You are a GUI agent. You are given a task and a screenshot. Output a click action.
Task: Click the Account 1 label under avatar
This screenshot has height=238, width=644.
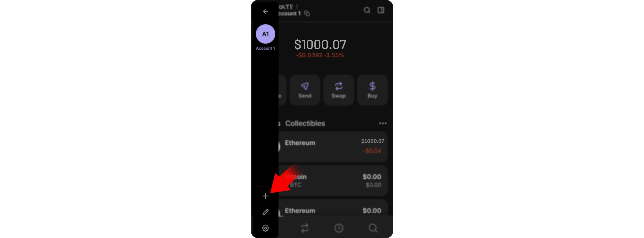point(265,48)
